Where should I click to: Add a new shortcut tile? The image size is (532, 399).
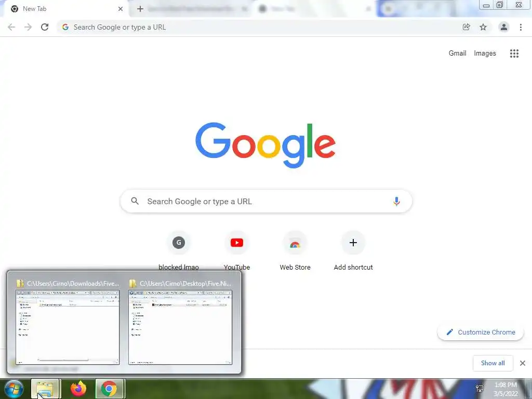[x=353, y=251]
